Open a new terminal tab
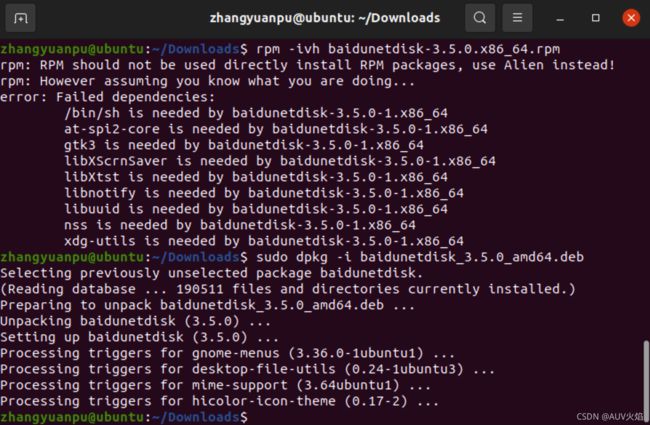The height and width of the screenshot is (425, 650). (20, 18)
